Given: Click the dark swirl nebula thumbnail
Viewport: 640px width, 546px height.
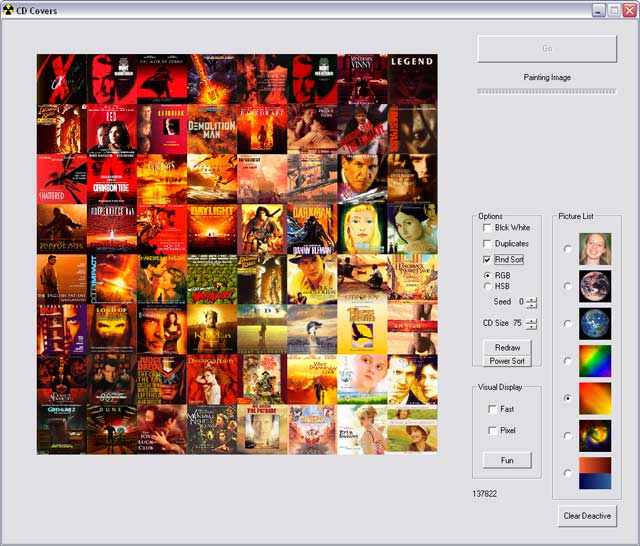Looking at the screenshot, I should [x=595, y=435].
